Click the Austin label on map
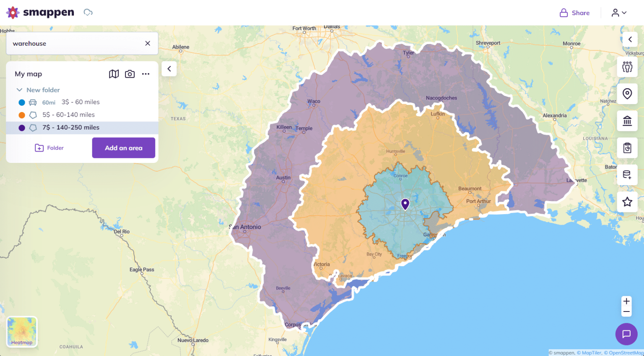The width and height of the screenshot is (644, 356). point(283,178)
